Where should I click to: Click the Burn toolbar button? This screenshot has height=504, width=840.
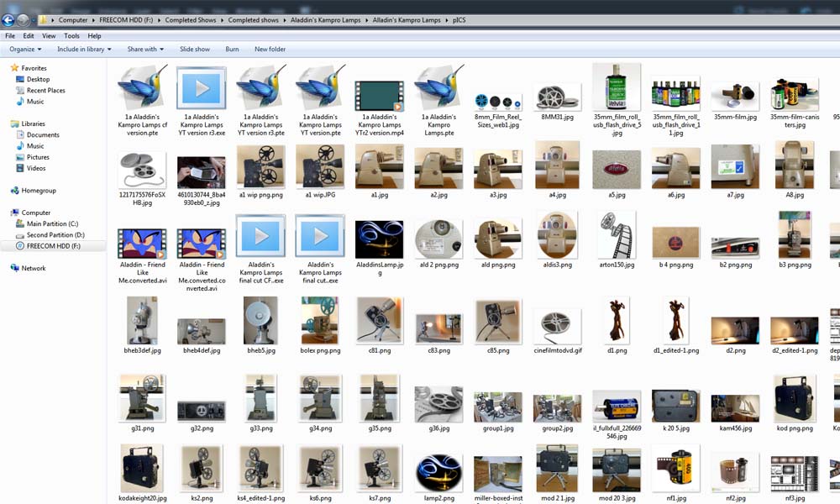point(232,50)
